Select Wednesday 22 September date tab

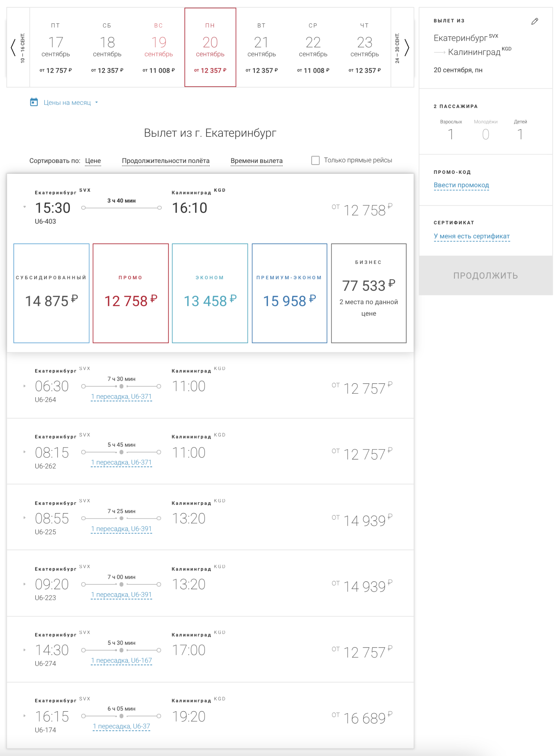[313, 48]
